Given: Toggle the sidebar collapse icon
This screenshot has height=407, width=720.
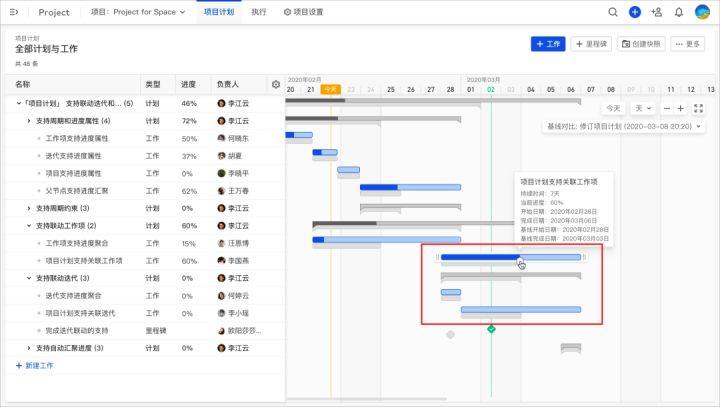Looking at the screenshot, I should (x=14, y=12).
